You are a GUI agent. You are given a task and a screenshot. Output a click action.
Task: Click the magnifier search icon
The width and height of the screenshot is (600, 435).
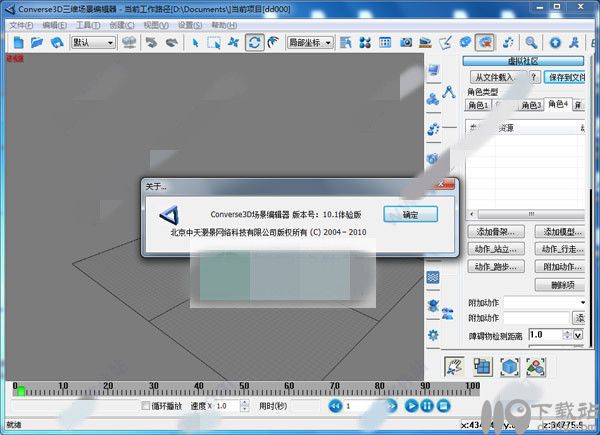[531, 42]
